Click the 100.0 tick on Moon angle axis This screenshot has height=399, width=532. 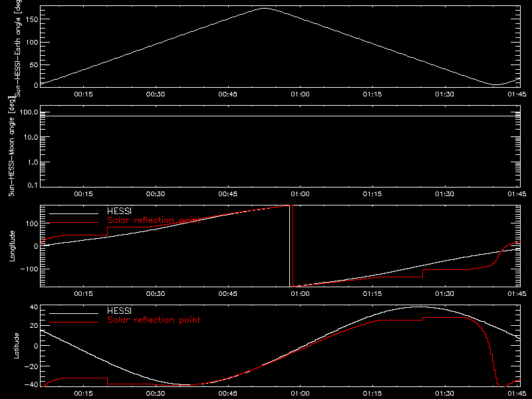[x=29, y=112]
